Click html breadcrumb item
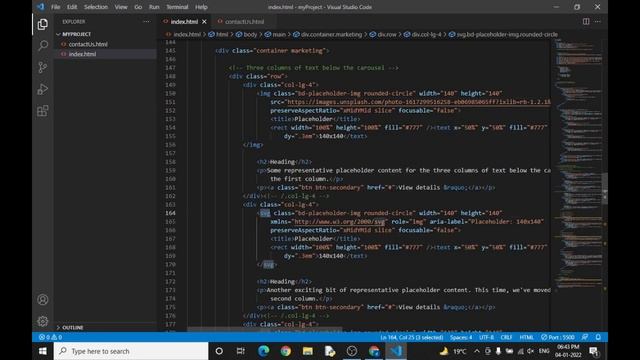640x360 pixels. coord(222,34)
